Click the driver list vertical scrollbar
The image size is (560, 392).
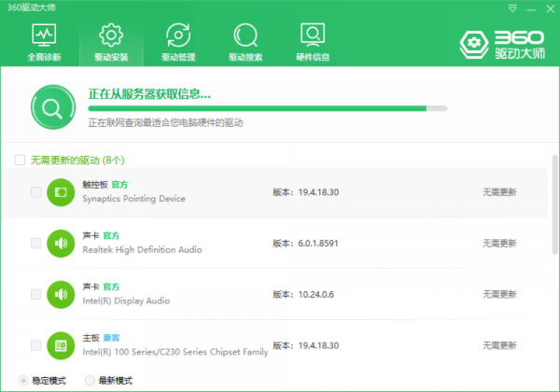click(554, 204)
